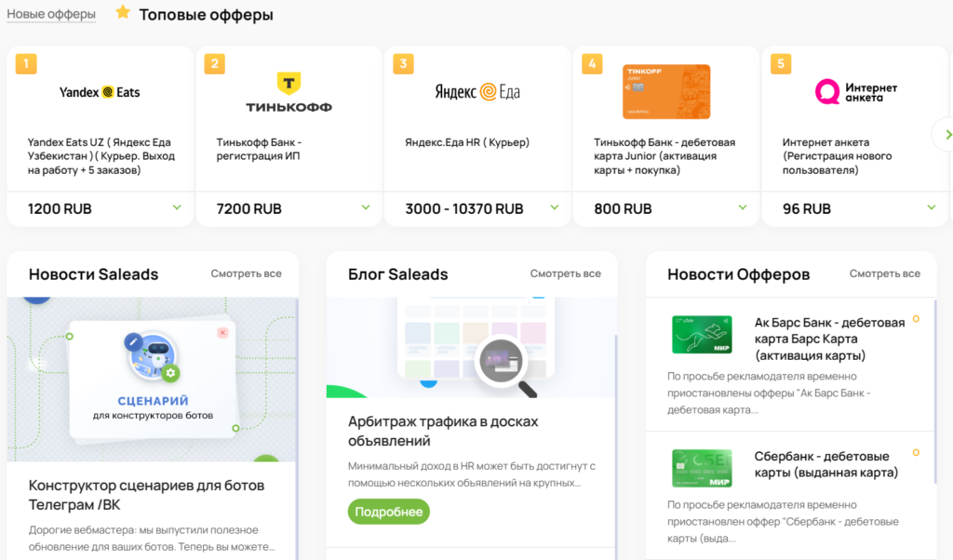Image resolution: width=953 pixels, height=560 pixels.
Task: Click the Сбербанк card thumbnail
Action: (x=702, y=468)
